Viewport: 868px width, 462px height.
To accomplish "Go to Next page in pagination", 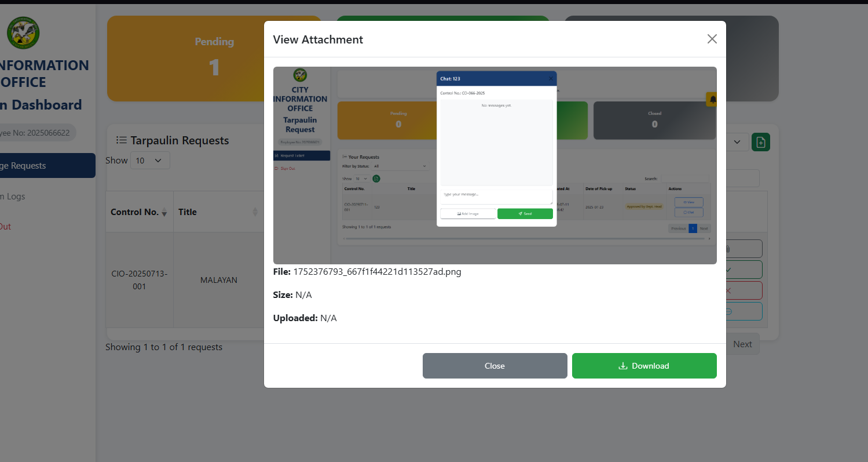I will click(742, 344).
